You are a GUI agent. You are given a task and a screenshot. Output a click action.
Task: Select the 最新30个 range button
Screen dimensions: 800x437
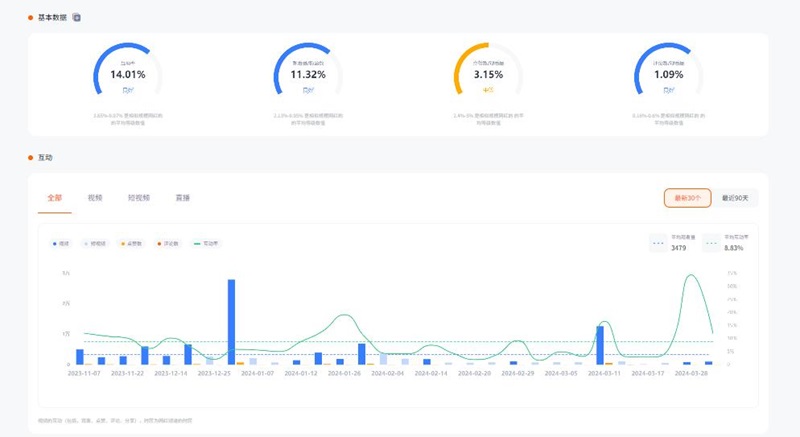(x=687, y=198)
